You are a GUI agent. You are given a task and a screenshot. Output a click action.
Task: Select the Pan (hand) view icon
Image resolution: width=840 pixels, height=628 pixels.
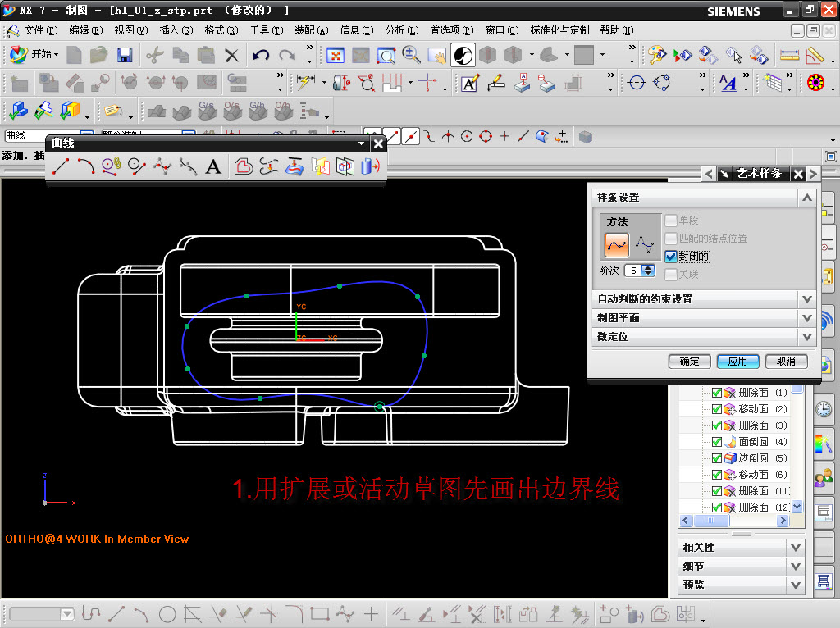pyautogui.click(x=437, y=55)
